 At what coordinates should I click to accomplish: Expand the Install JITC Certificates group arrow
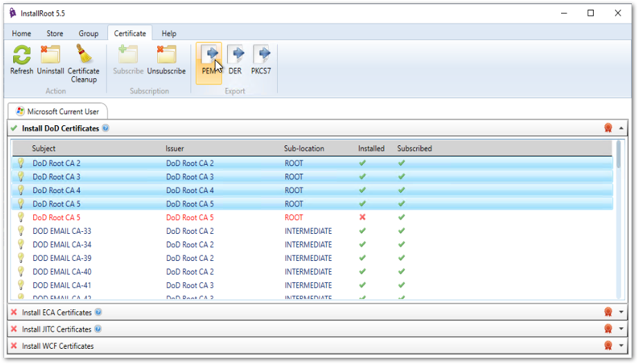[x=621, y=329]
